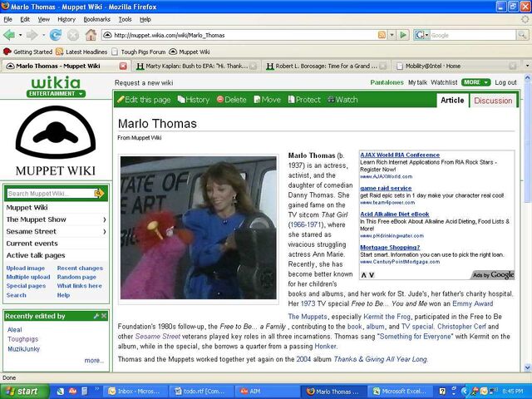The image size is (532, 399).
Task: Click the search magnifier icon in Firefox
Action: point(522,35)
